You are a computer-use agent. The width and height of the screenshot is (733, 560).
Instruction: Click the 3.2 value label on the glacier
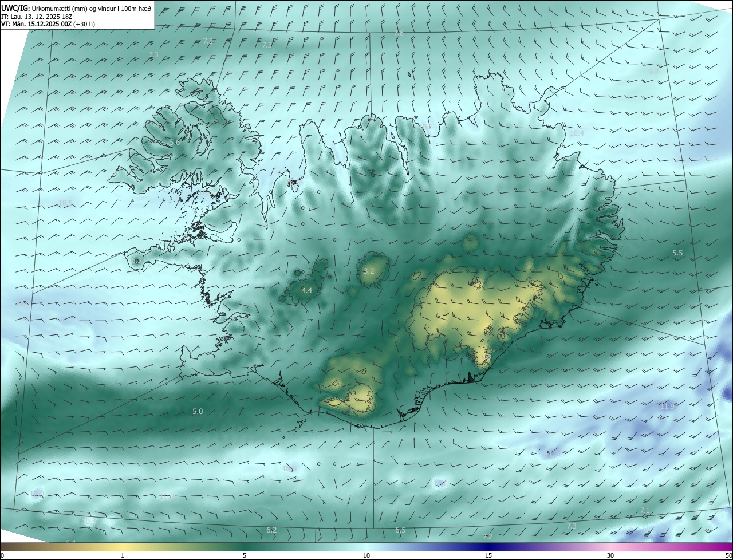[369, 271]
